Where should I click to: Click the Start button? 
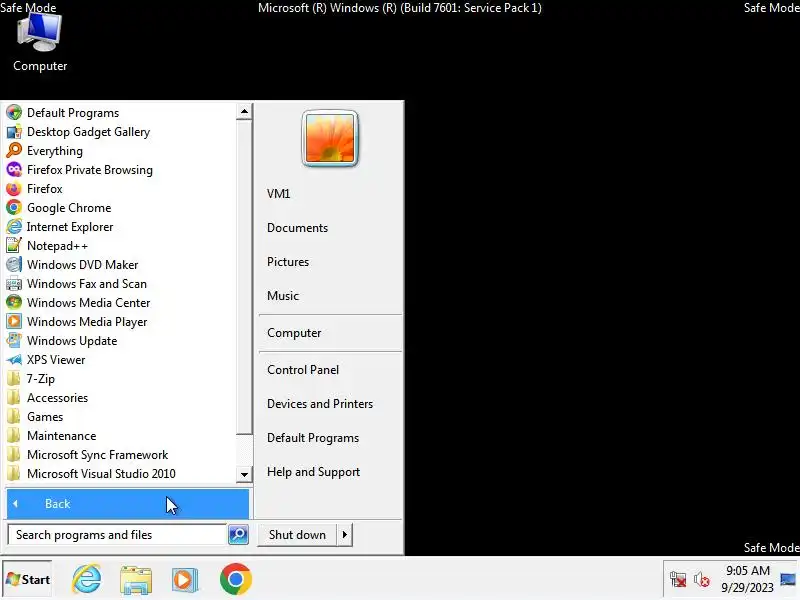pyautogui.click(x=28, y=579)
